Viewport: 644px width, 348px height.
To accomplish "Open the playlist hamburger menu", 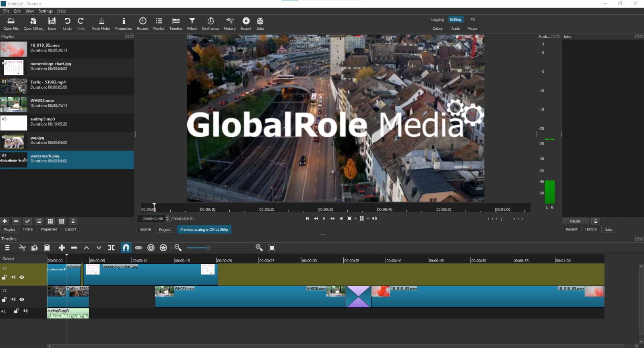I will (73, 221).
